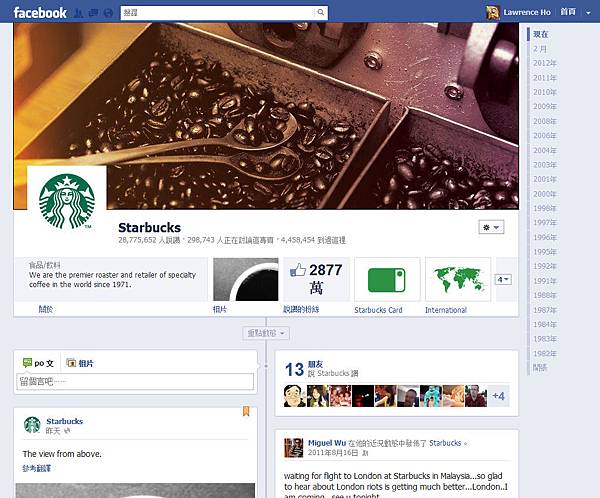Jump to 2006 on the timeline
The image size is (600, 498).
click(545, 136)
